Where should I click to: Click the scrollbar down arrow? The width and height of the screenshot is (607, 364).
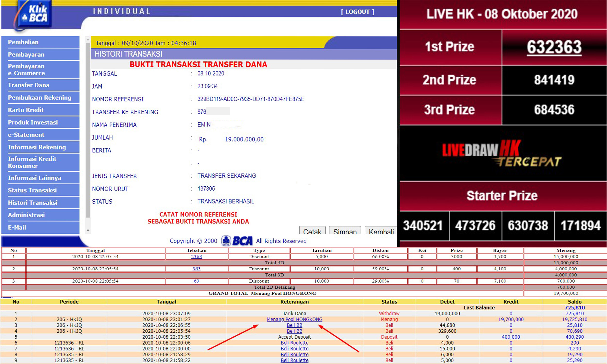tap(88, 231)
